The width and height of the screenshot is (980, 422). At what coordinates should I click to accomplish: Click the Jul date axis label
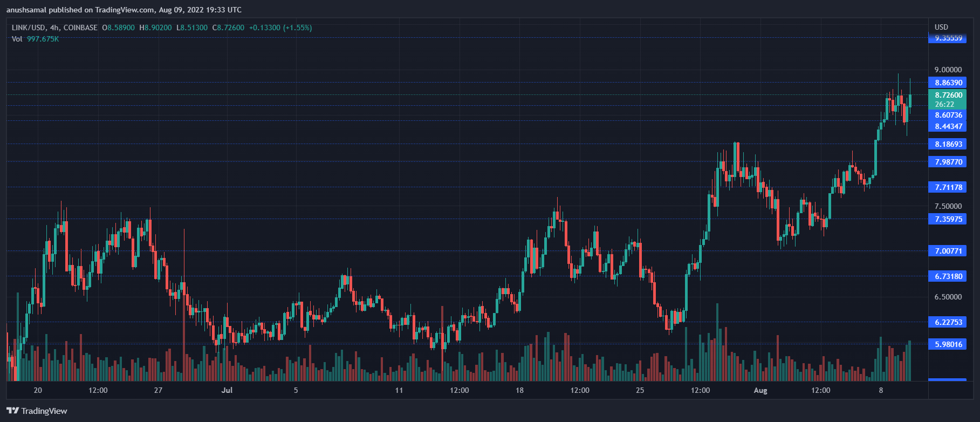(x=227, y=390)
